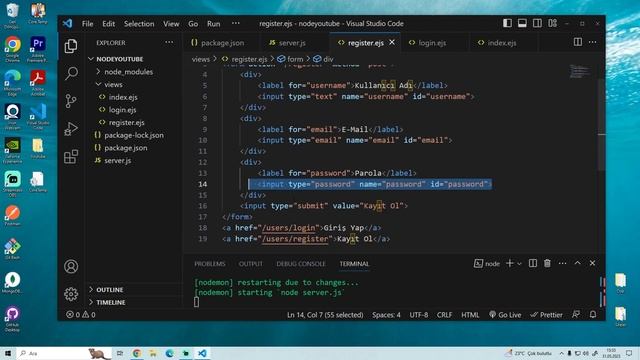Viewport: 640px width, 360px height.
Task: Open the File menu
Action: (x=87, y=24)
